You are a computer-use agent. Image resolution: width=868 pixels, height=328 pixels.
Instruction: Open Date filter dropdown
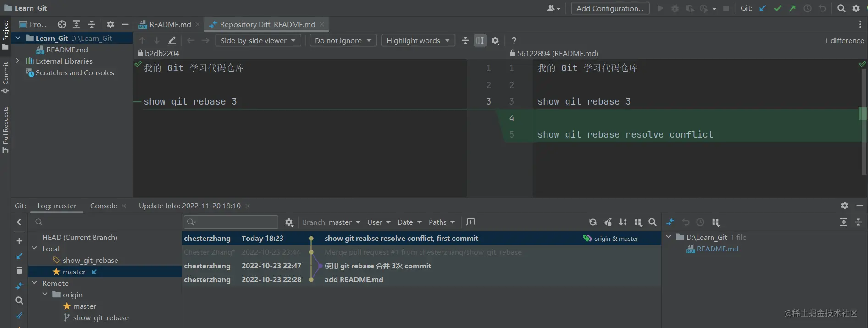coord(409,222)
